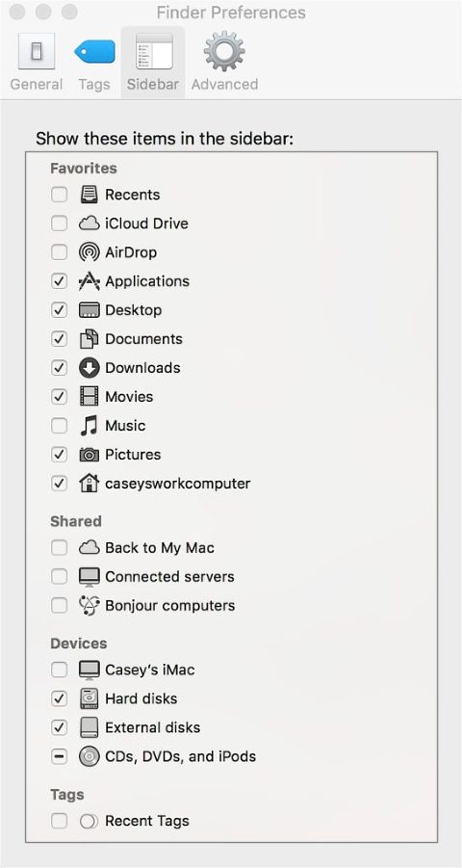Image resolution: width=462 pixels, height=868 pixels.
Task: Switch to the Tags tab
Action: click(x=94, y=62)
